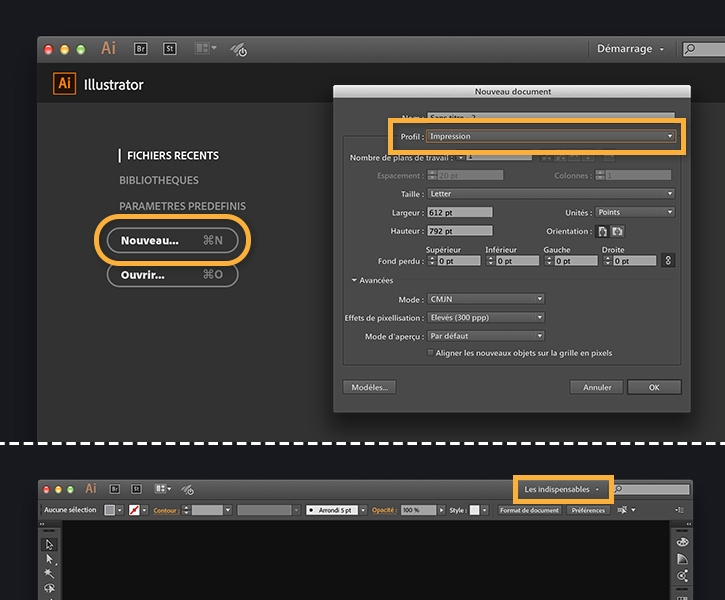Screen dimensions: 725x600
Task: Click GPU performance icon in bottom window
Action: (188, 490)
